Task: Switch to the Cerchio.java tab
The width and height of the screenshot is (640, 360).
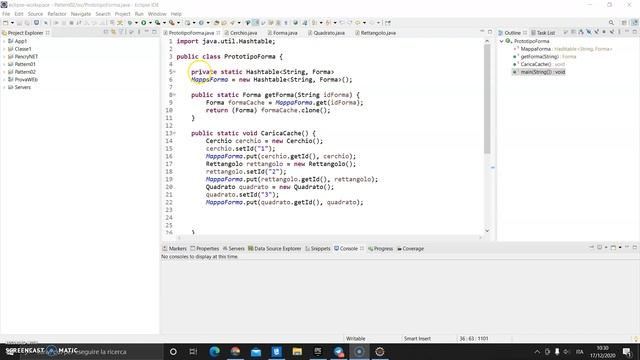Action: 241,33
